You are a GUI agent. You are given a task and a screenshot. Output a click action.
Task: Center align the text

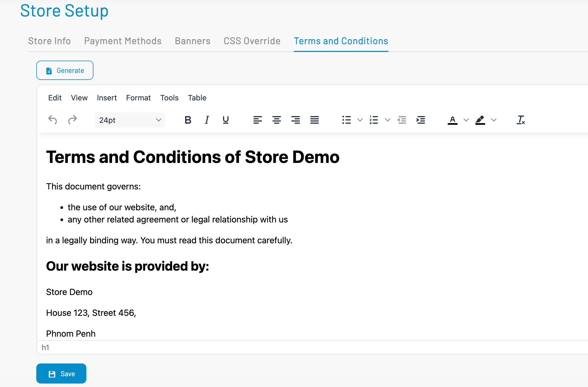[276, 120]
